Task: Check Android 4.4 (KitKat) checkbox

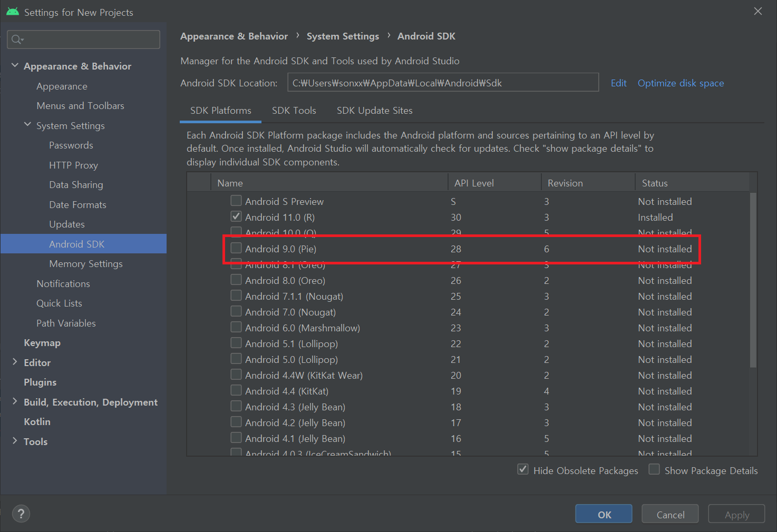Action: 236,390
